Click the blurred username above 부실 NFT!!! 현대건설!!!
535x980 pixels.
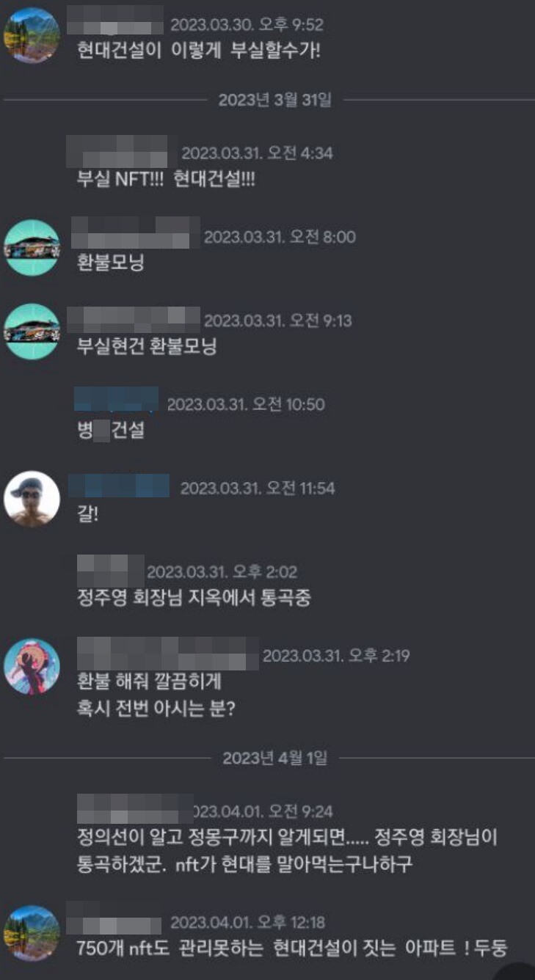(x=122, y=151)
